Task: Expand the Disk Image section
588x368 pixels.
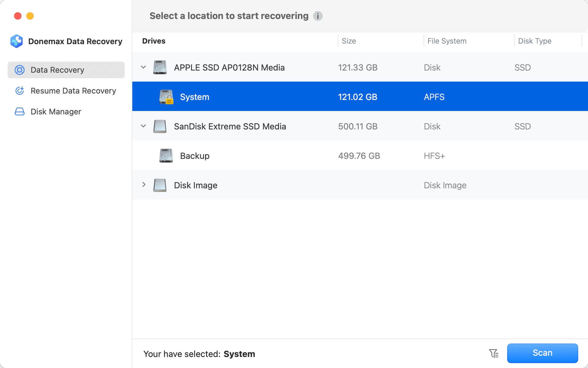Action: tap(143, 185)
